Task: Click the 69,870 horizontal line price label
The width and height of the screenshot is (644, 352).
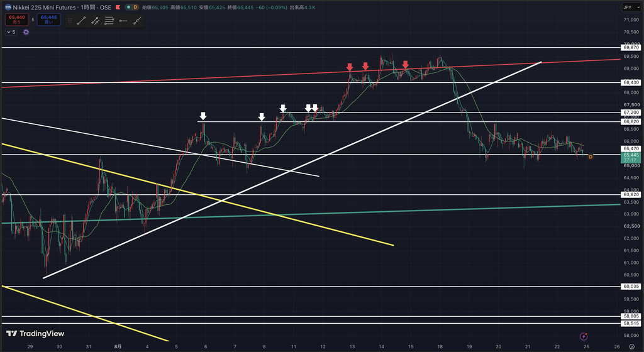Action: (631, 48)
